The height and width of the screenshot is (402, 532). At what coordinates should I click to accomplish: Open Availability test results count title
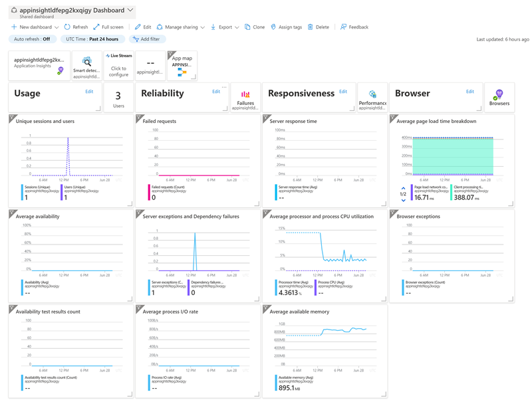(x=48, y=312)
